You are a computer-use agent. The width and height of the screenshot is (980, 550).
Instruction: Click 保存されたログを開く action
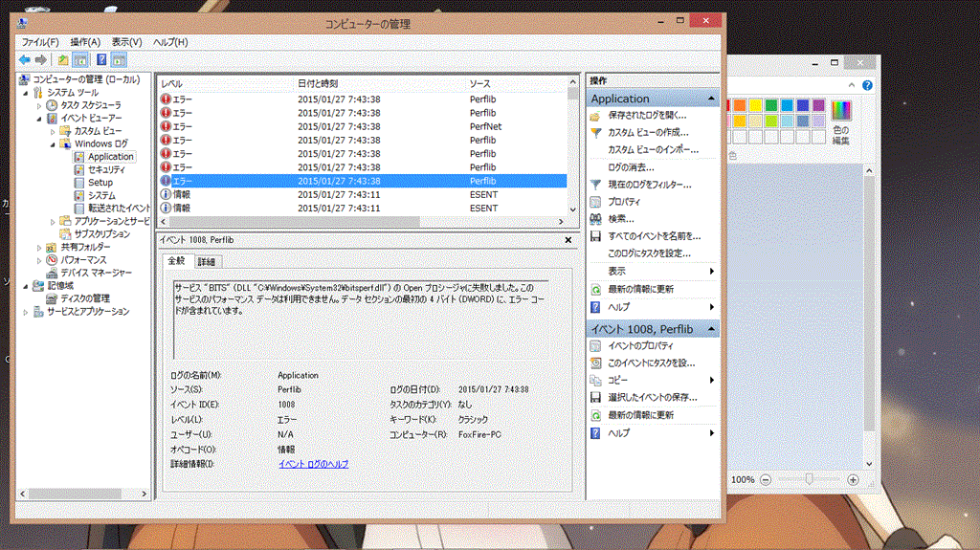647,115
